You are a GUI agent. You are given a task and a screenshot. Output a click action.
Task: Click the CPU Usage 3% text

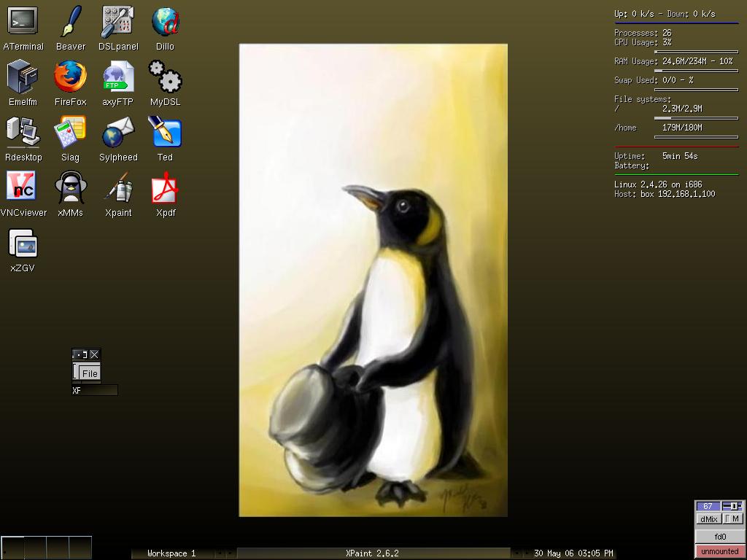[x=643, y=42]
